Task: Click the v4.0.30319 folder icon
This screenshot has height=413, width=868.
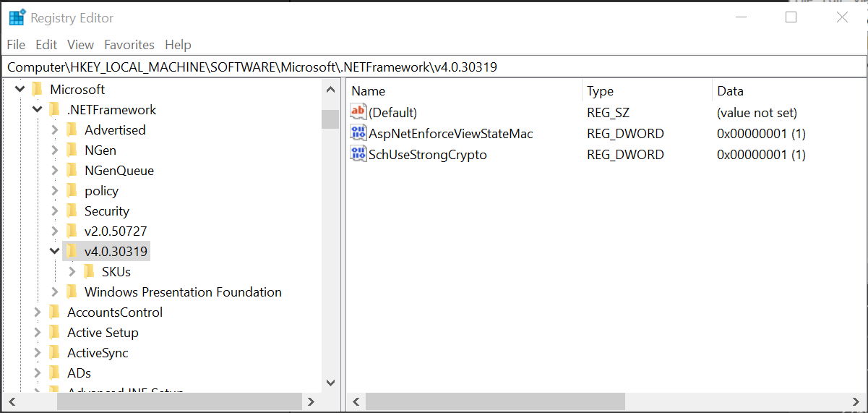Action: (72, 252)
